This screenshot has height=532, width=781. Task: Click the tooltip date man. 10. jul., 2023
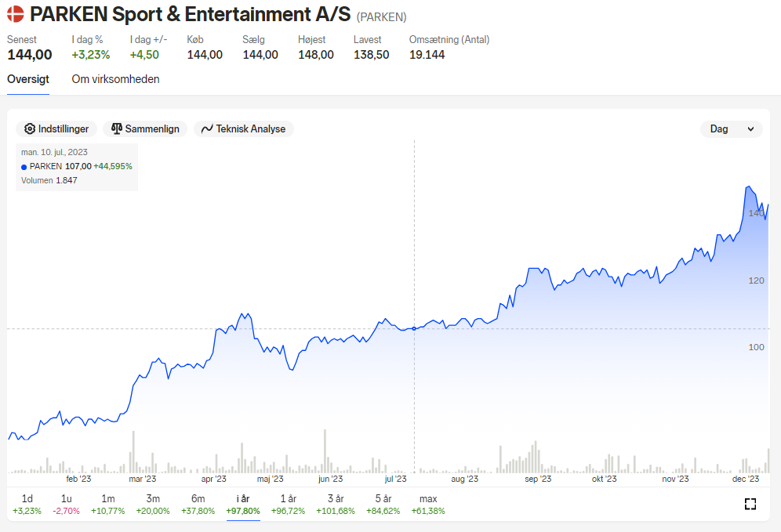pos(54,152)
